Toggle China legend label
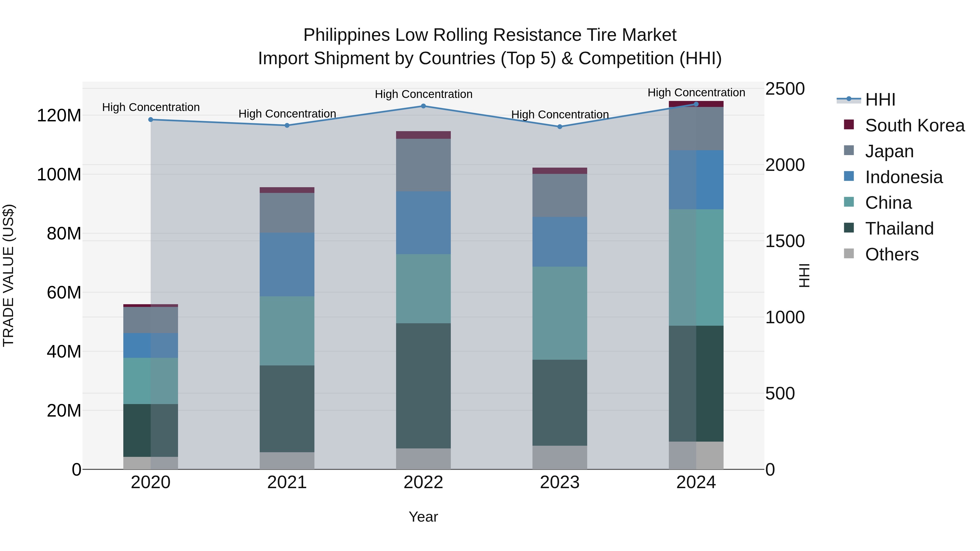This screenshot has width=980, height=551. 888,203
